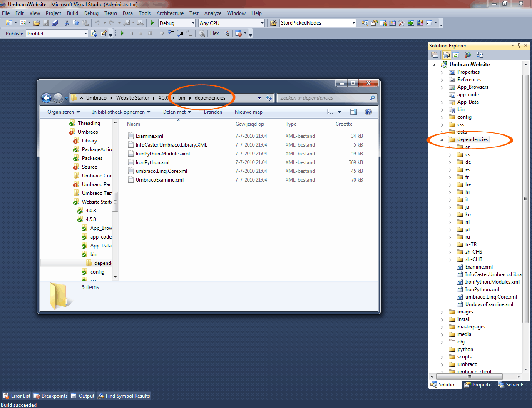Collapse the UmbracoWebsite project node
The width and height of the screenshot is (532, 408).
(x=434, y=65)
